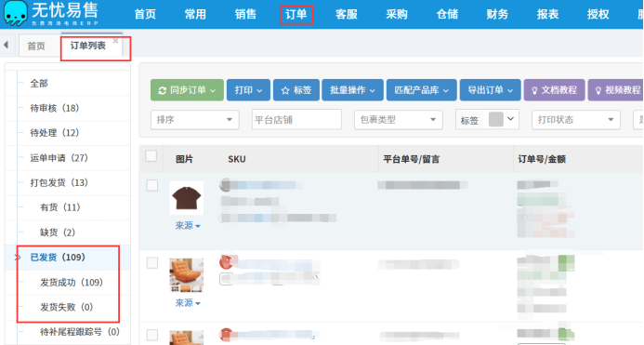This screenshot has width=644, height=345.
Task: Click the refresh icon on 同步订单
Action: [163, 90]
